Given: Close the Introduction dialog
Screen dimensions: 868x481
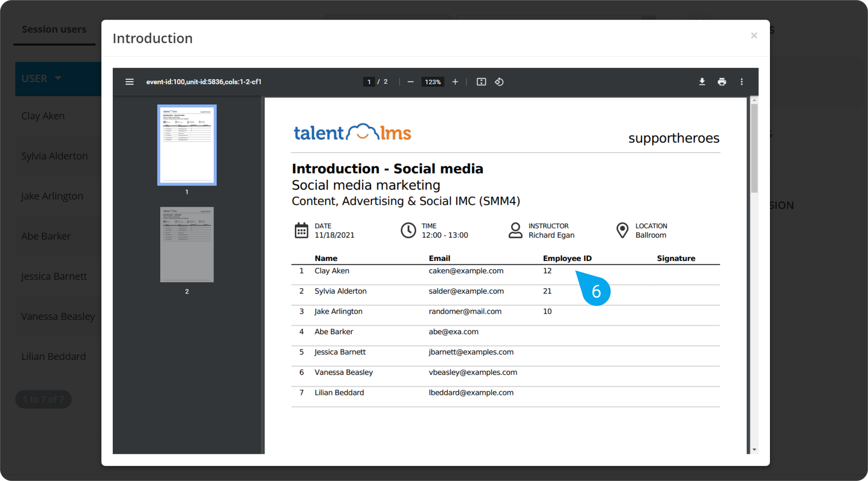Looking at the screenshot, I should [x=754, y=35].
